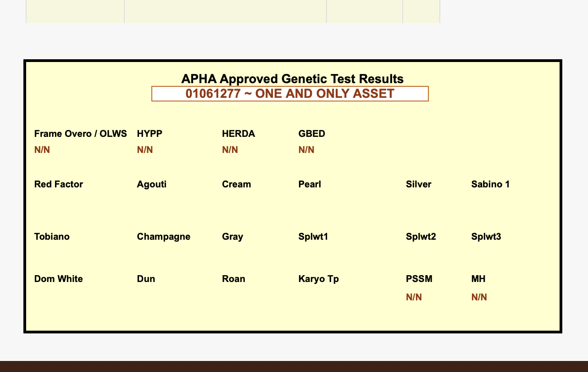Click the Agouti label

coord(152,184)
